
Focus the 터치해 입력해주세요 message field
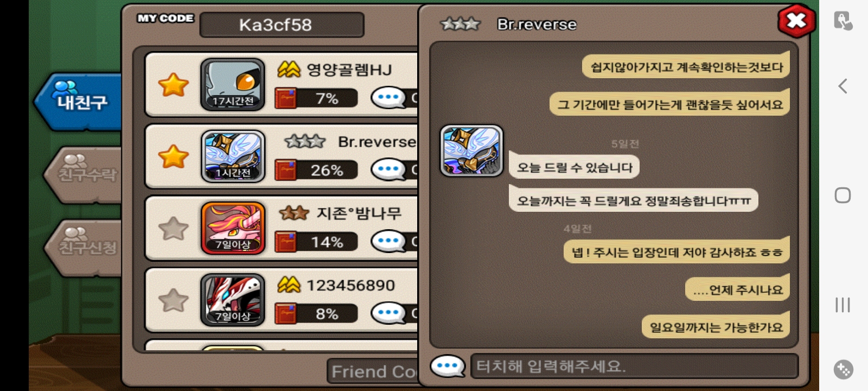coord(634,367)
